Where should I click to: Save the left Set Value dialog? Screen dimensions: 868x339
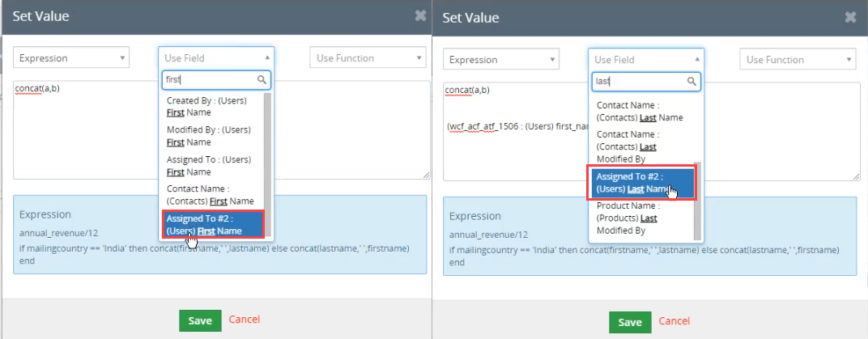(200, 320)
